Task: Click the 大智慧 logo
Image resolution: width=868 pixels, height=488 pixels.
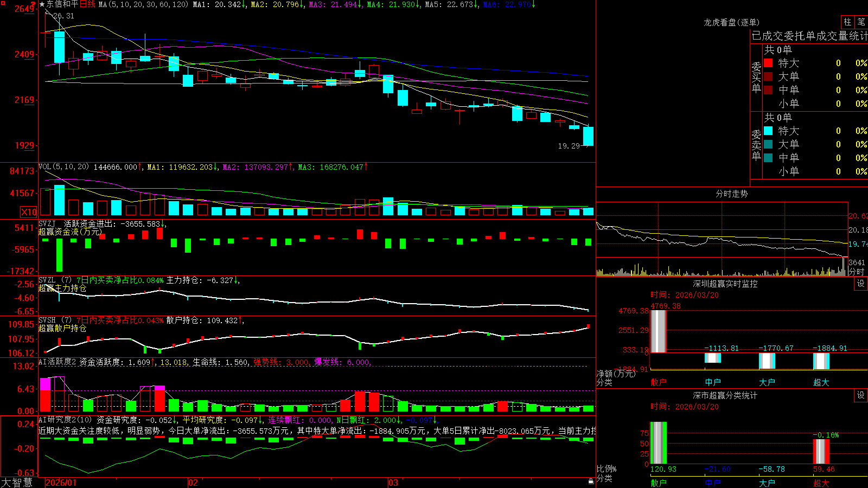Action: click(x=17, y=483)
